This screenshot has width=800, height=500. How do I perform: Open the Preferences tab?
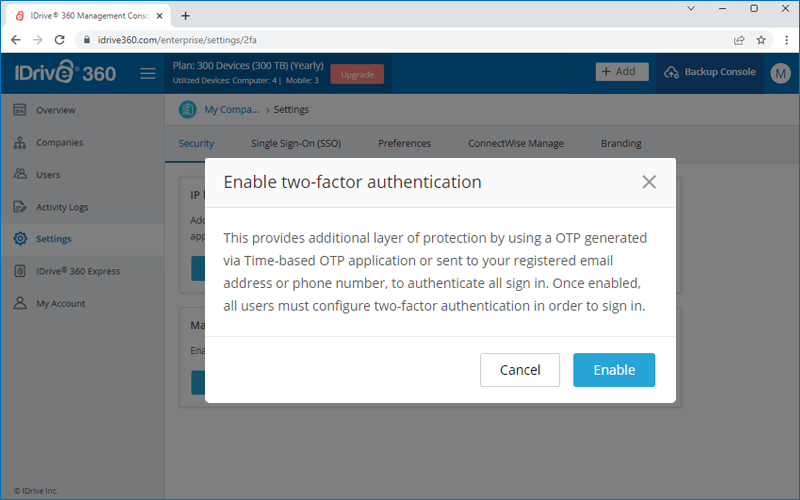click(x=404, y=143)
